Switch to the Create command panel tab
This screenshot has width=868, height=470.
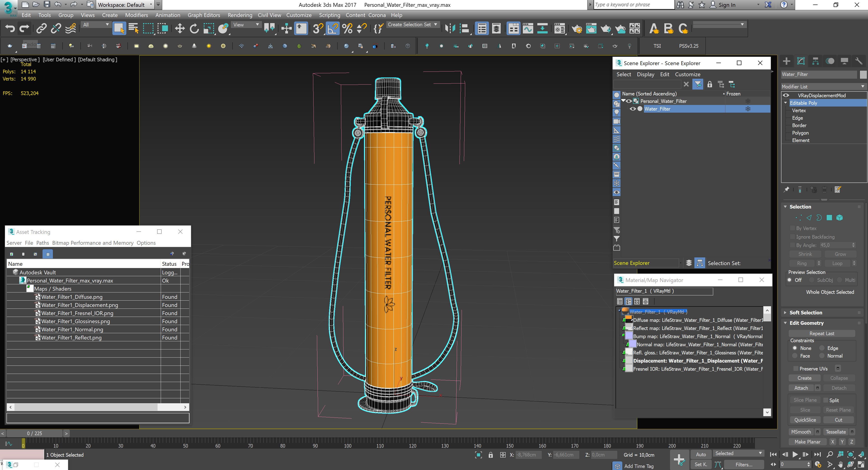pos(786,61)
